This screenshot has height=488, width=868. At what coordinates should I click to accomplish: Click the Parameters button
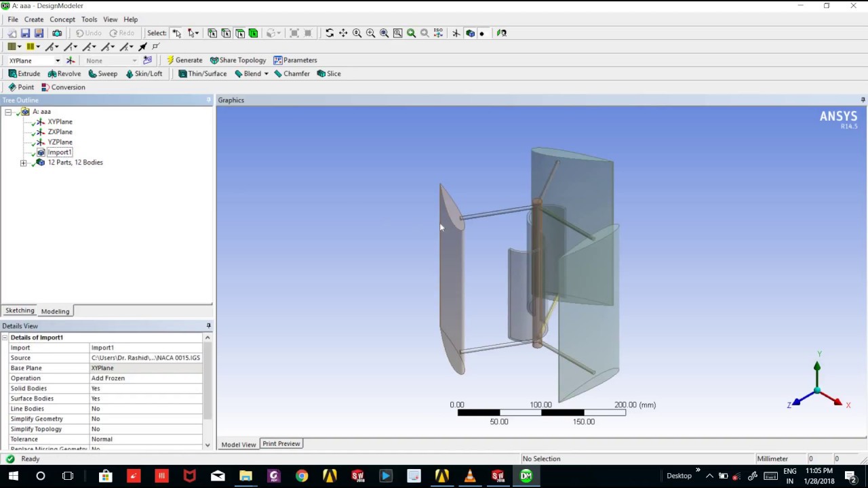point(295,60)
